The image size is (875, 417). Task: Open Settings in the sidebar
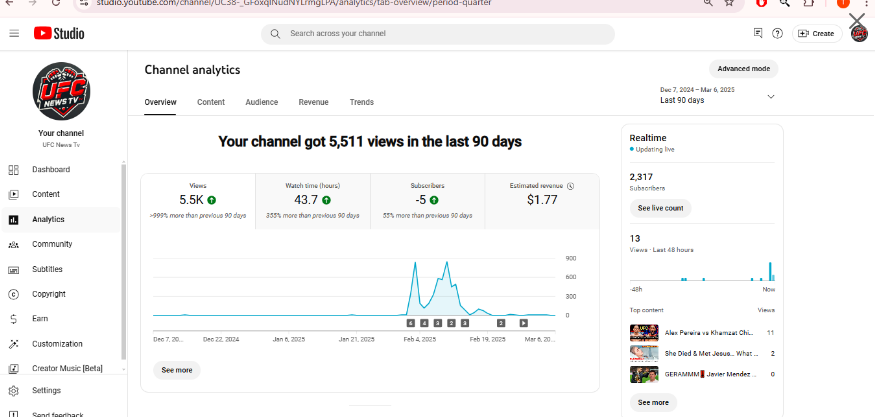point(60,391)
